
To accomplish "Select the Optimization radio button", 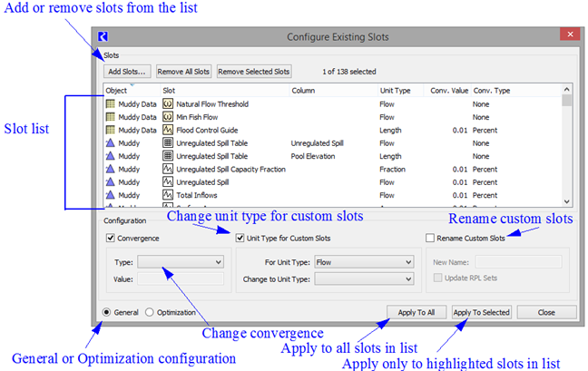I will pos(150,312).
